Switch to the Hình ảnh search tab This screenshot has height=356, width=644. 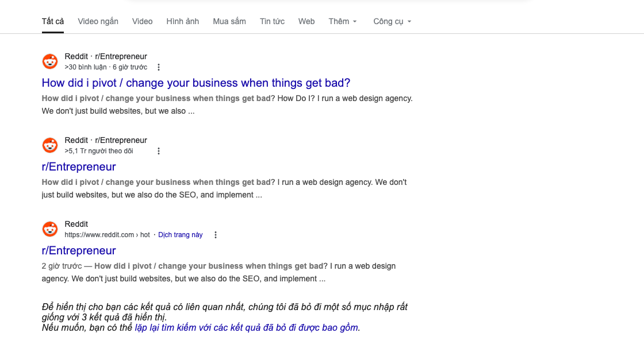[182, 21]
